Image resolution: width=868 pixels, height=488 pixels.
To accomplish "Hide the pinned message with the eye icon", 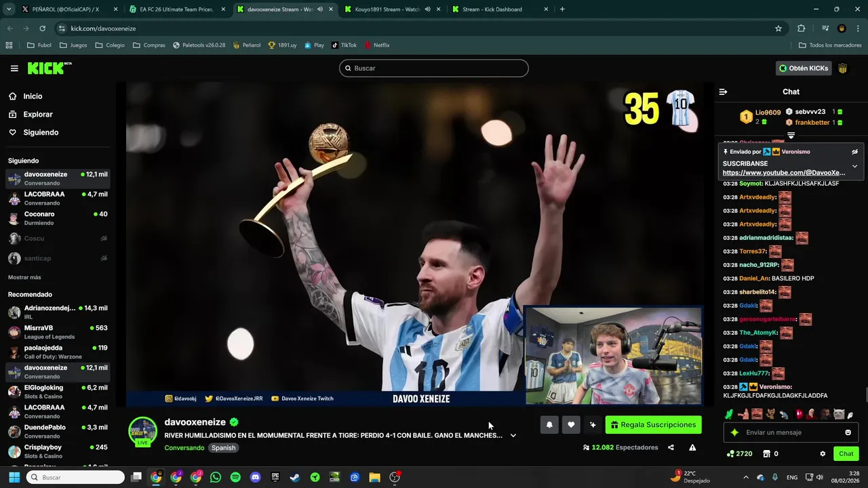I will pyautogui.click(x=854, y=152).
